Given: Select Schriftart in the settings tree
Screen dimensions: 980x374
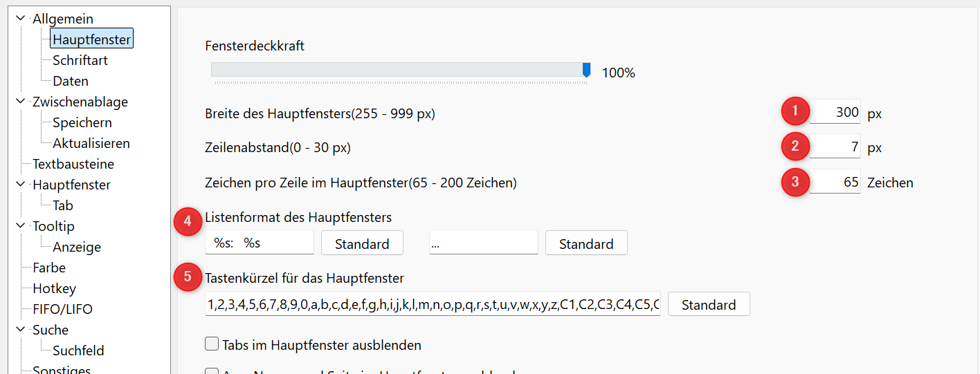Looking at the screenshot, I should point(80,60).
